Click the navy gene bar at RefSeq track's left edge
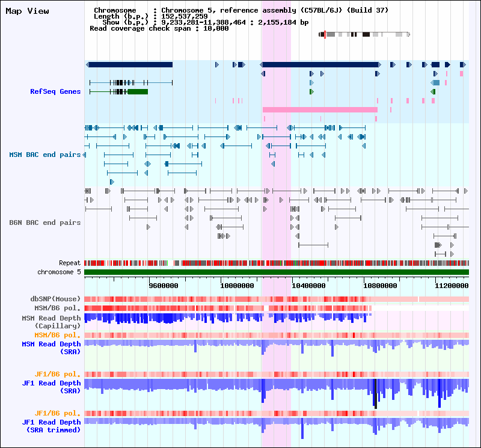Image resolution: width=481 pixels, height=448 pixels. pos(129,64)
